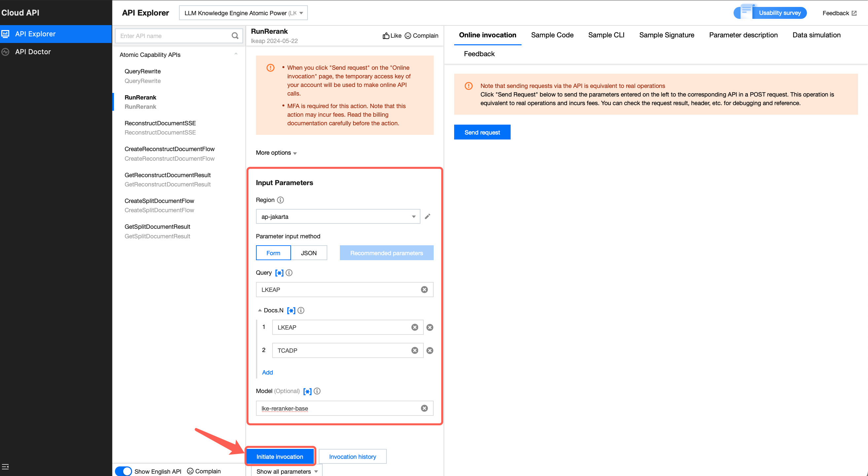Toggle the Show English API switch
The height and width of the screenshot is (476, 868).
(x=123, y=471)
